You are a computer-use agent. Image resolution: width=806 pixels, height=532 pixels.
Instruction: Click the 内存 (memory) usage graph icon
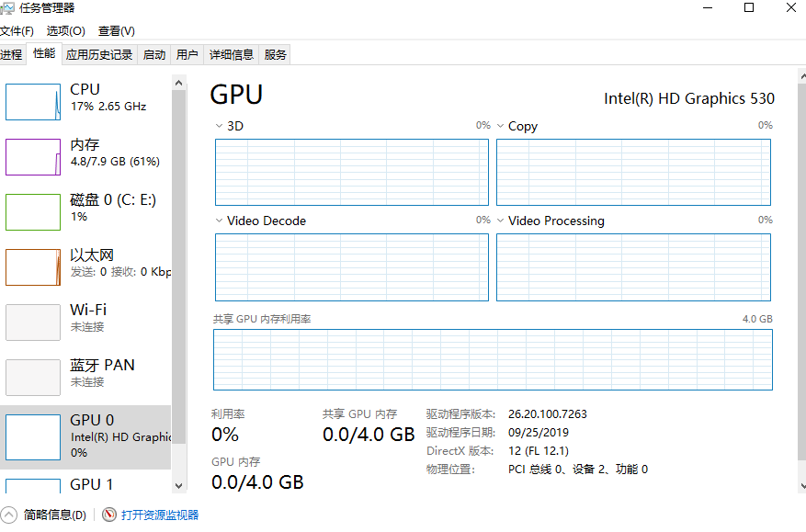(x=33, y=156)
